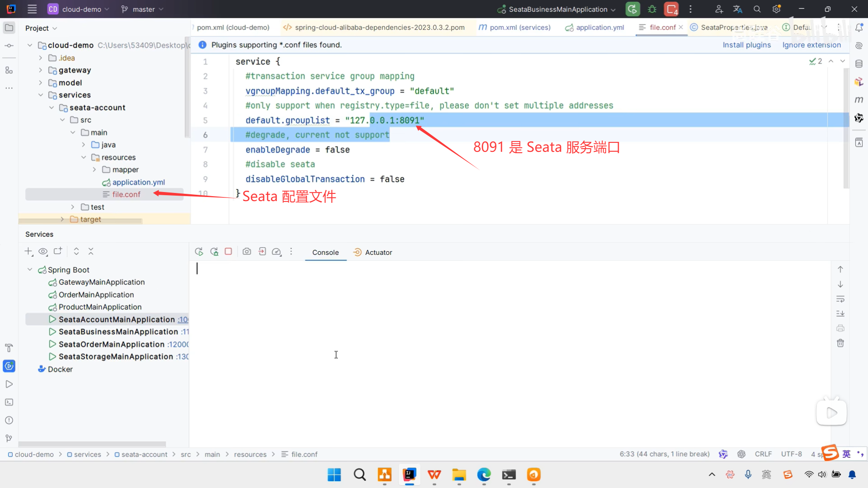
Task: Open the master branch dropdown
Action: click(142, 9)
